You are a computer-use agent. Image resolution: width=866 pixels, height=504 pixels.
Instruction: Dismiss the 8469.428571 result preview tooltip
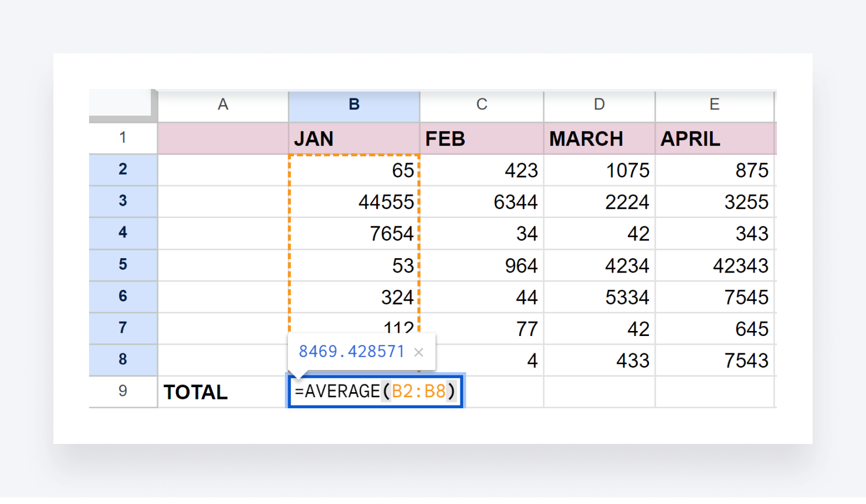click(x=419, y=351)
